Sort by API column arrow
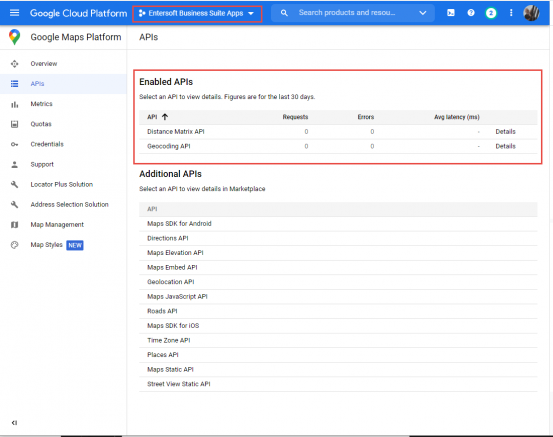This screenshot has height=437, width=553. pyautogui.click(x=165, y=117)
